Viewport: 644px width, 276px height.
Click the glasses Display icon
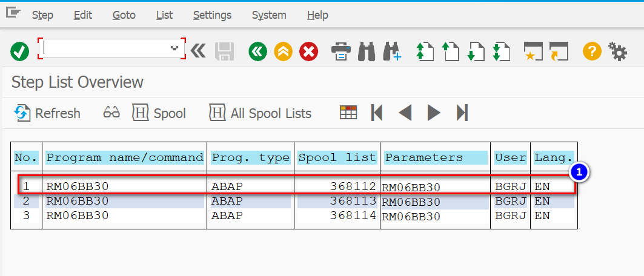tap(111, 113)
